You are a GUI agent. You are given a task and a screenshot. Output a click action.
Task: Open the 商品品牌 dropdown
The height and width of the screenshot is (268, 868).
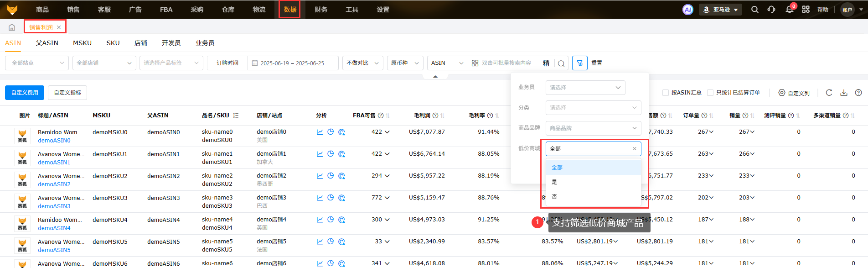pos(593,128)
